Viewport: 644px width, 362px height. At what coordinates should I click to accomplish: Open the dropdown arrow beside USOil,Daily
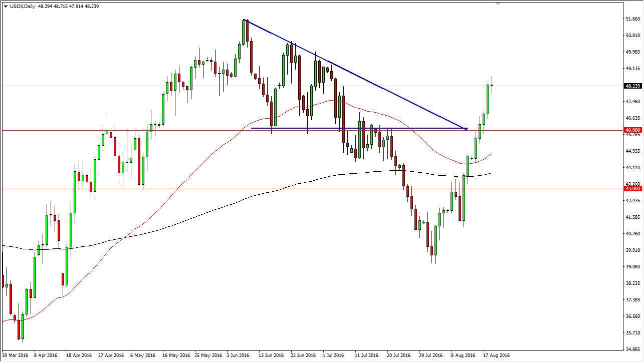click(x=5, y=6)
